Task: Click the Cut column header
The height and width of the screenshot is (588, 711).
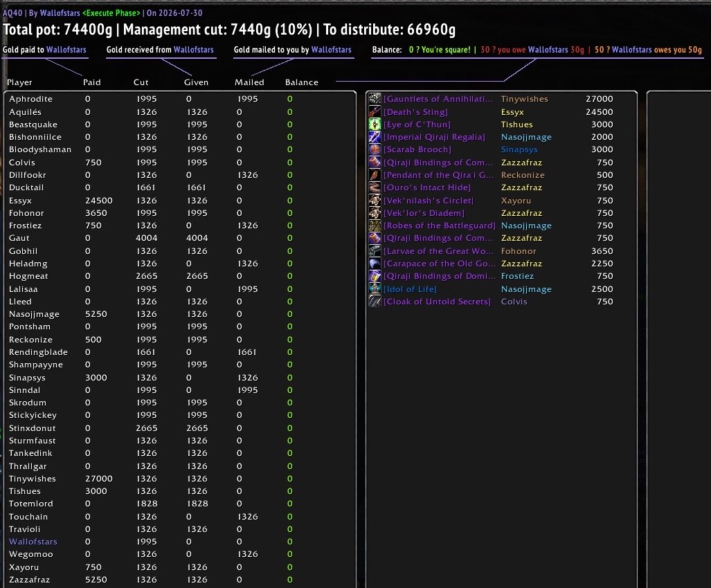Action: point(141,82)
